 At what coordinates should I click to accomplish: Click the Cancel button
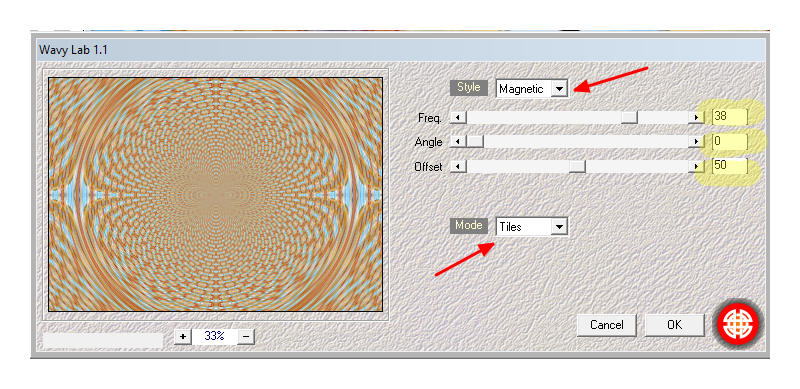[x=607, y=325]
